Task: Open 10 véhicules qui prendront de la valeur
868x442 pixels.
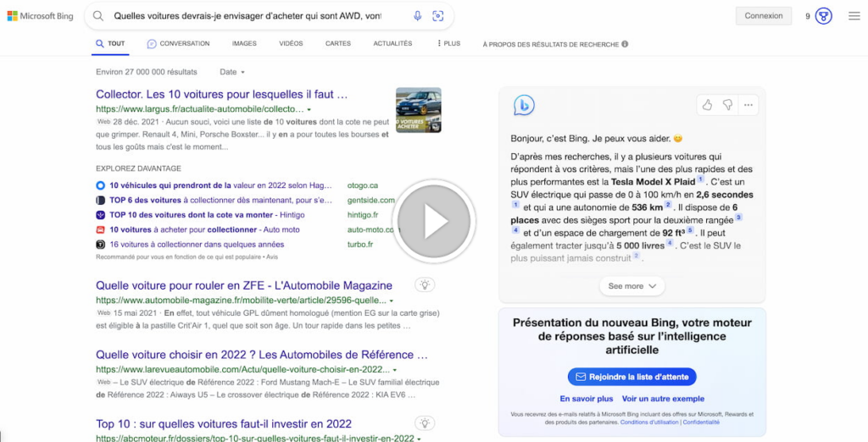Action: coord(220,185)
